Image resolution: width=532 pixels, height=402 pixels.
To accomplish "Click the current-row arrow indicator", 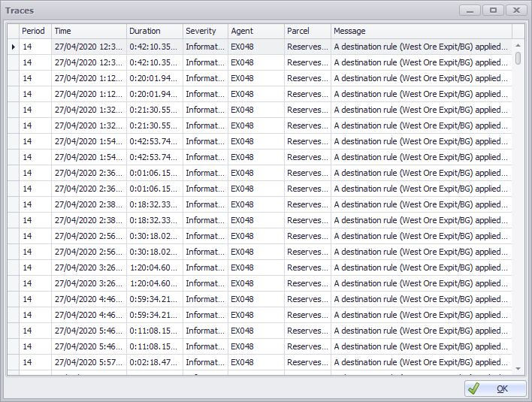I will click(x=14, y=47).
